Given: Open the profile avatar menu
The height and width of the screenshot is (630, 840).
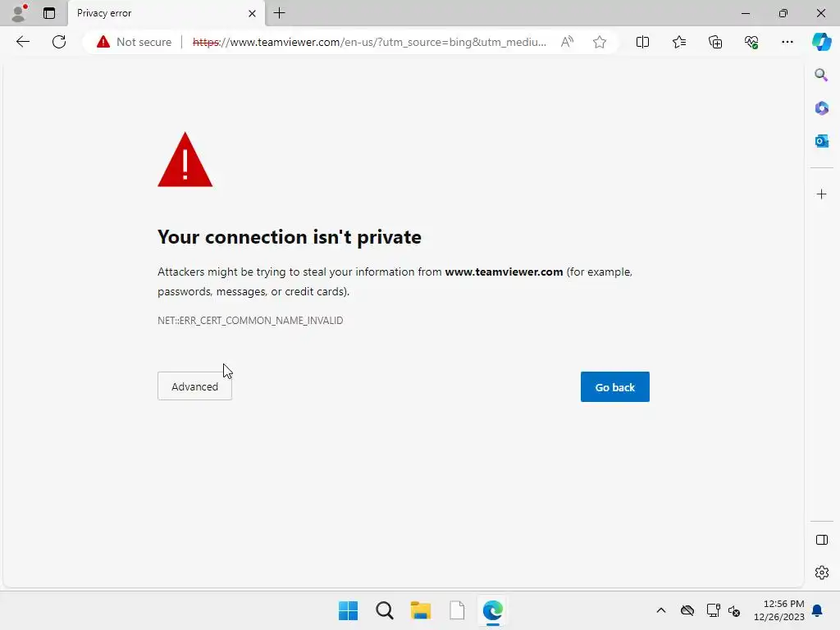Looking at the screenshot, I should (19, 13).
